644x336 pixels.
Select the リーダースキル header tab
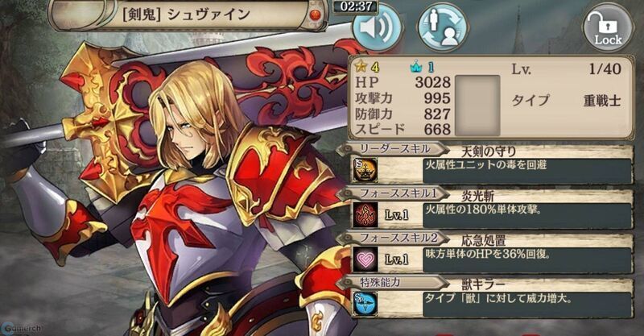(x=394, y=149)
